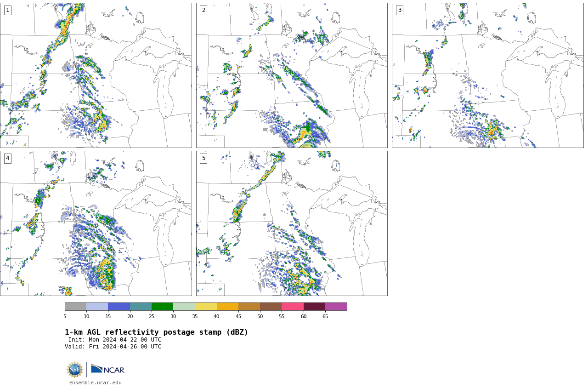588x388 pixels.
Task: Open ensemble member 4 reflectivity map
Action: point(96,223)
